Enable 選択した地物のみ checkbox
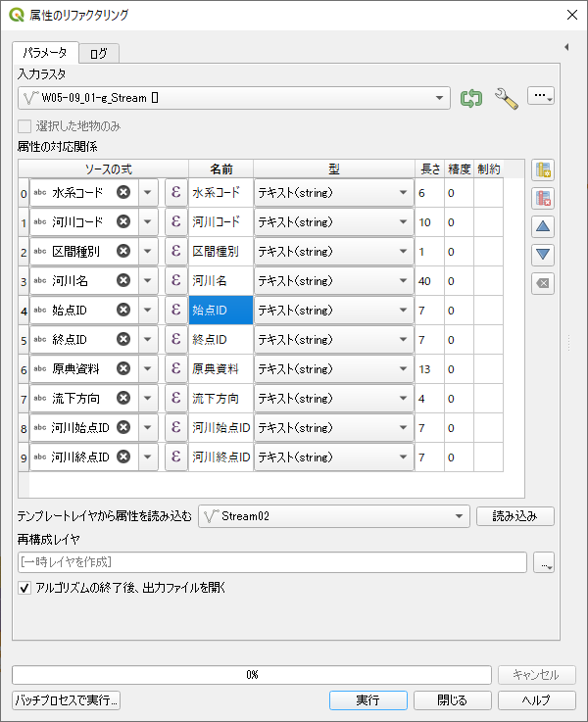 (24, 126)
